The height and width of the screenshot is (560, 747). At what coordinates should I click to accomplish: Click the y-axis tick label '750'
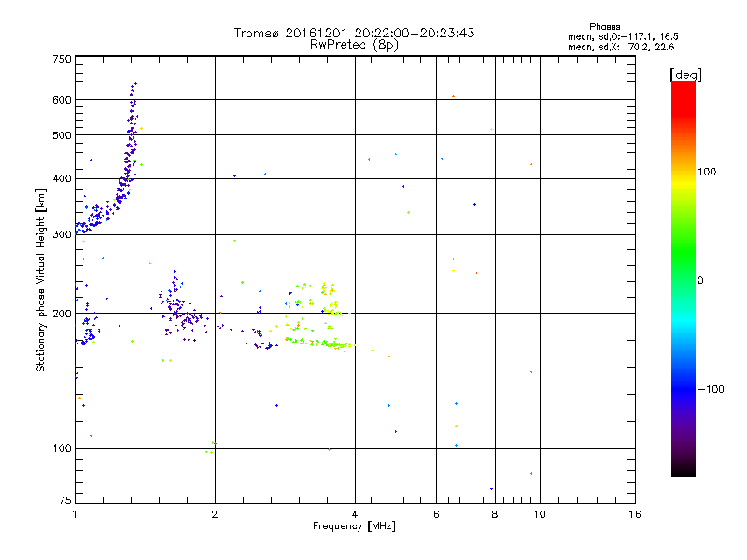click(x=62, y=59)
